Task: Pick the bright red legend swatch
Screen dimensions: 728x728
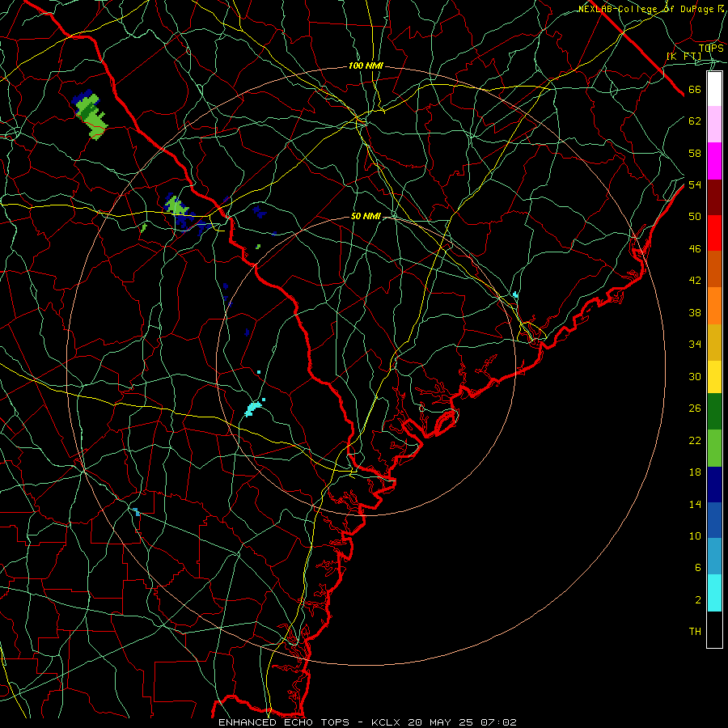Action: (714, 233)
